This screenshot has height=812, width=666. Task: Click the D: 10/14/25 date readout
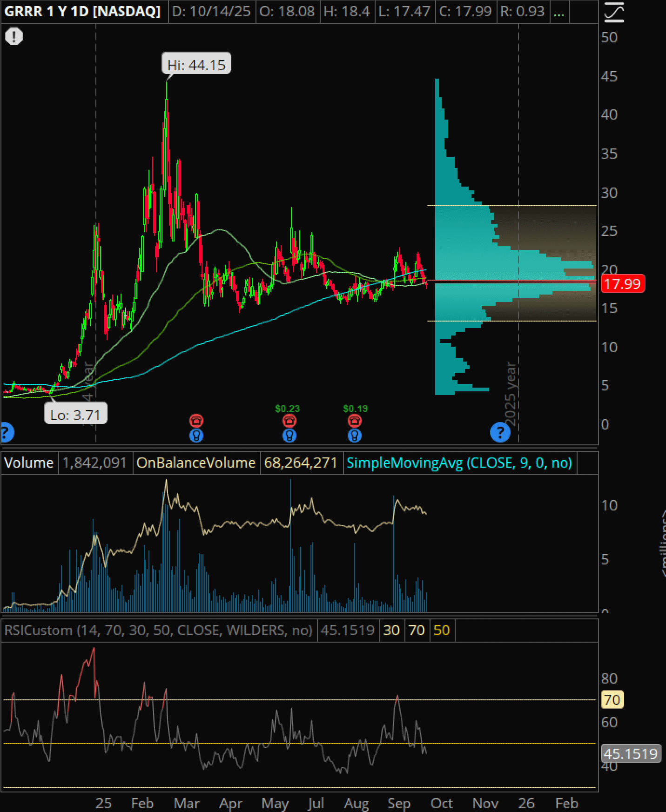(x=211, y=11)
